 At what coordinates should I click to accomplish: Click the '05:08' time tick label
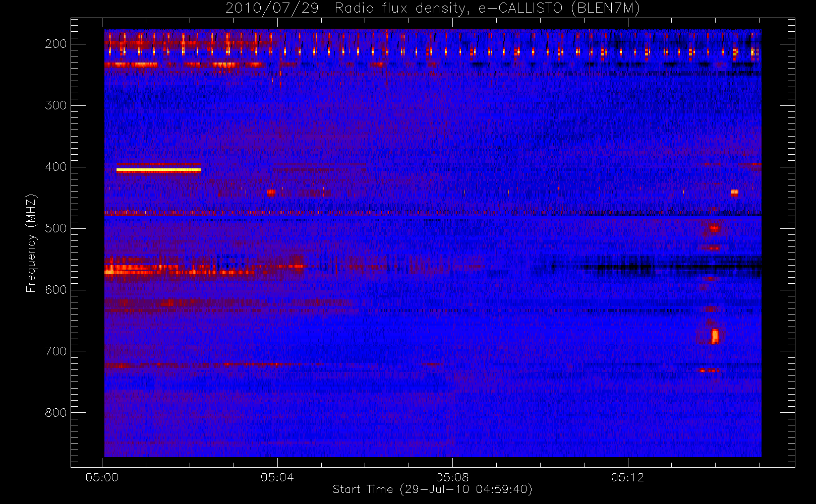coord(452,477)
